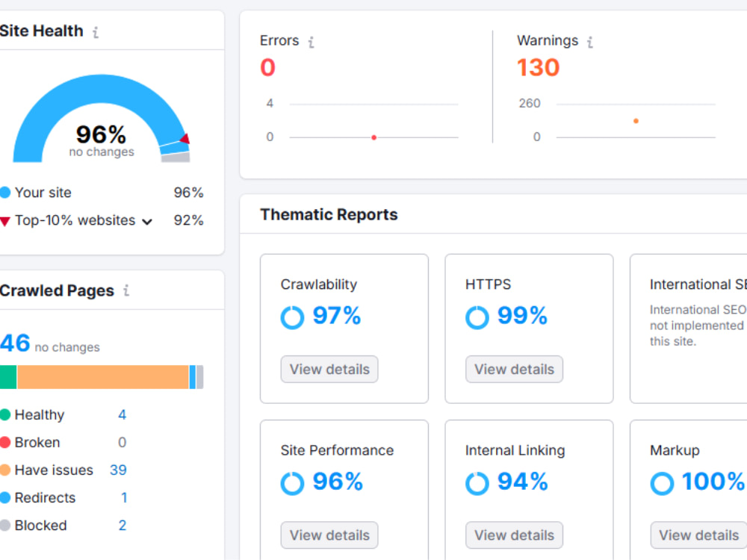This screenshot has width=747, height=560.
Task: Click the Redirects label
Action: 46,497
